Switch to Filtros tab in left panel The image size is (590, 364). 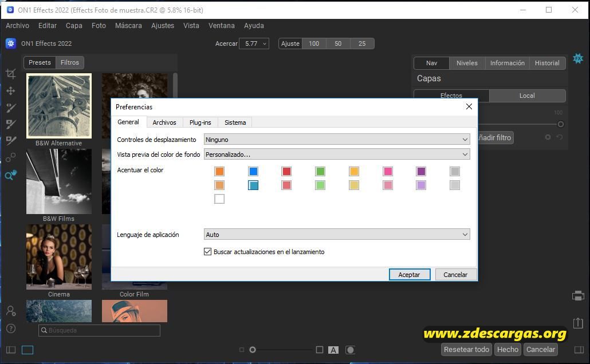(70, 62)
